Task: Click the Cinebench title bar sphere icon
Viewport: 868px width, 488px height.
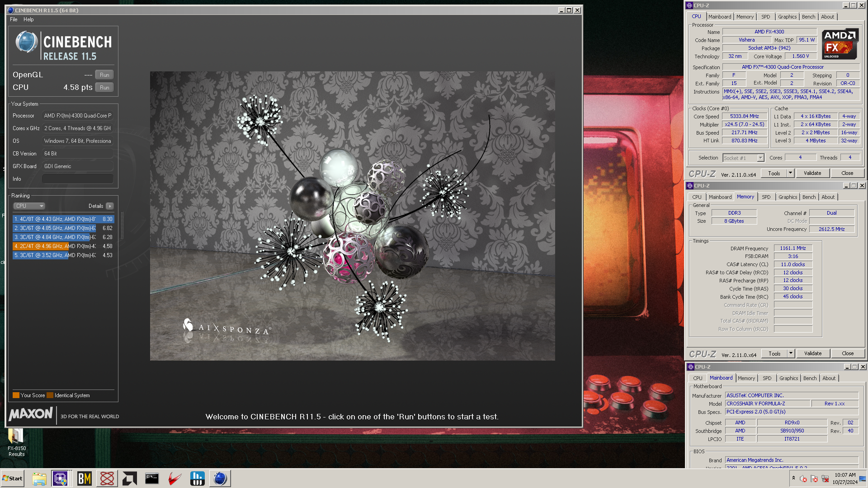Action: pos(11,10)
